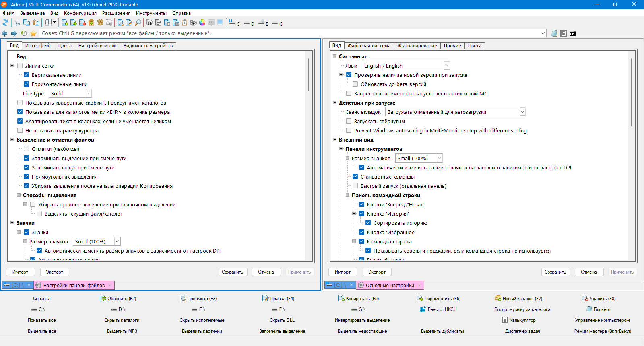Enable Запускать свёрнутым checkbox

pyautogui.click(x=349, y=121)
